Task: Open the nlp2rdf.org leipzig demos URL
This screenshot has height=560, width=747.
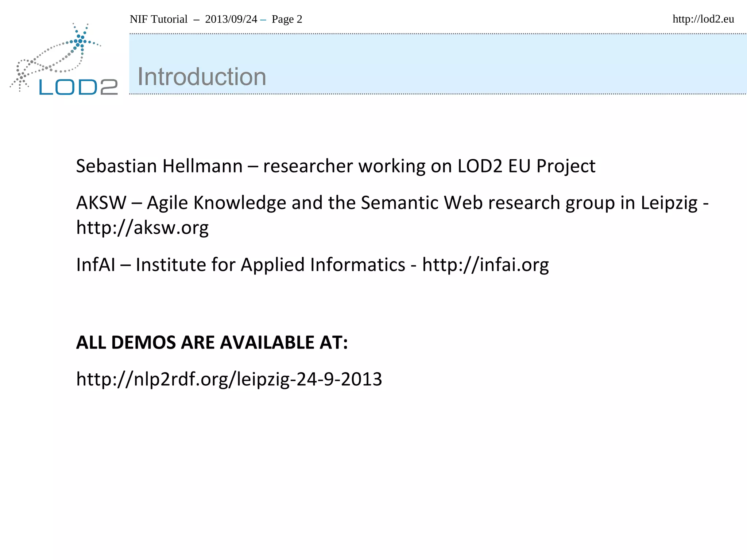Action: click(x=229, y=379)
